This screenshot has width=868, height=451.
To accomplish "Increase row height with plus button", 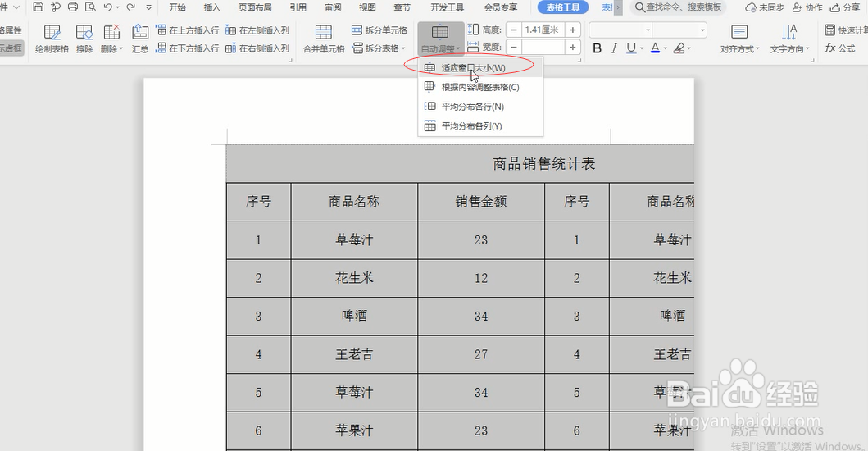I will click(x=573, y=30).
